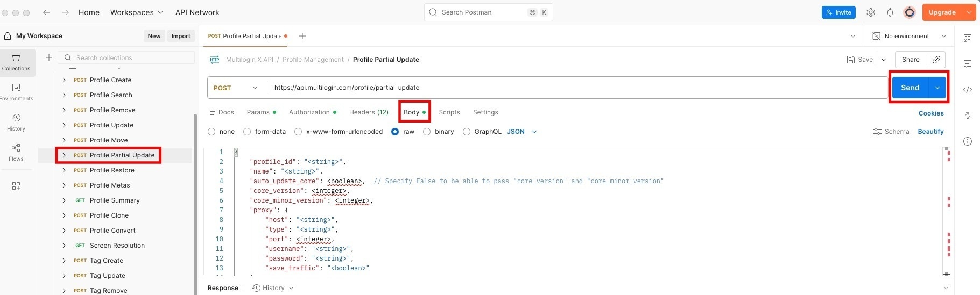The image size is (980, 295).
Task: Open the Upgrade options arrow
Action: (x=969, y=12)
